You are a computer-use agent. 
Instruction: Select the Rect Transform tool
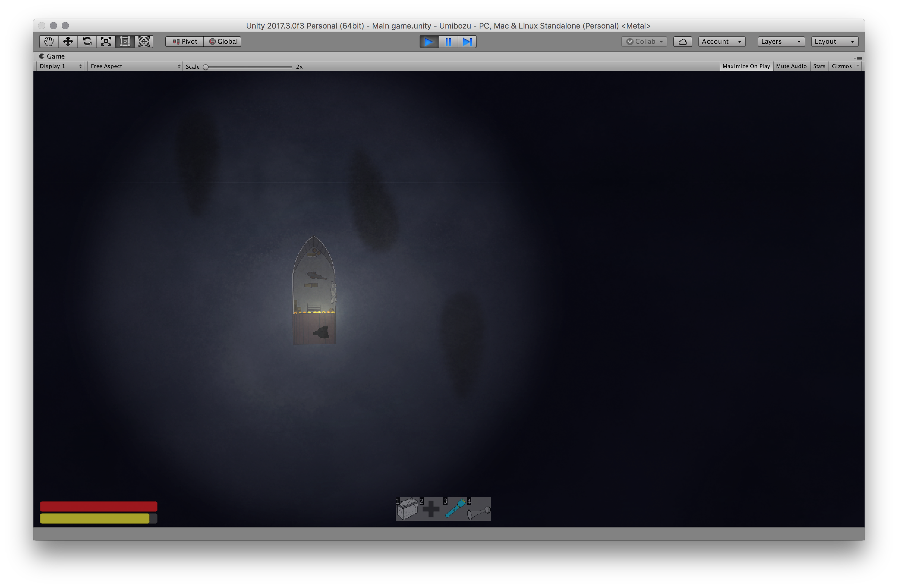pos(125,42)
